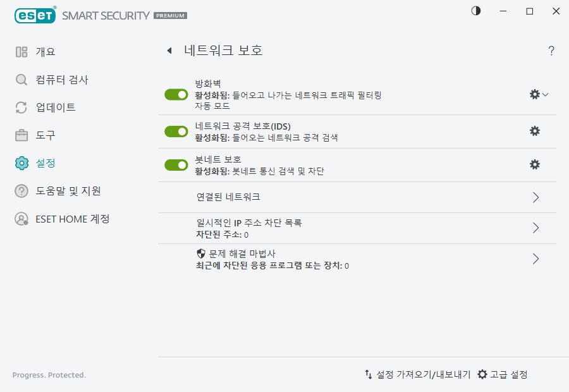Open firewall settings via its gear icon
Image resolution: width=569 pixels, height=392 pixels.
(534, 94)
